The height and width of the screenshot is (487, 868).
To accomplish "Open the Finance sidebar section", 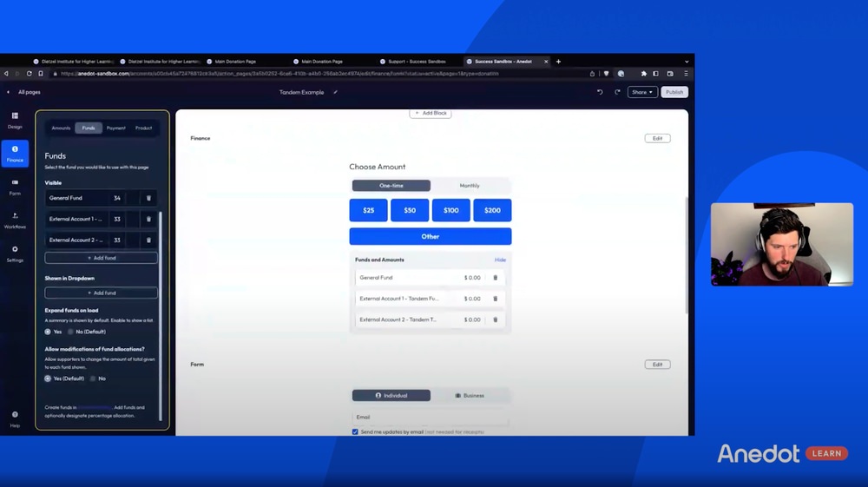I will (x=15, y=154).
